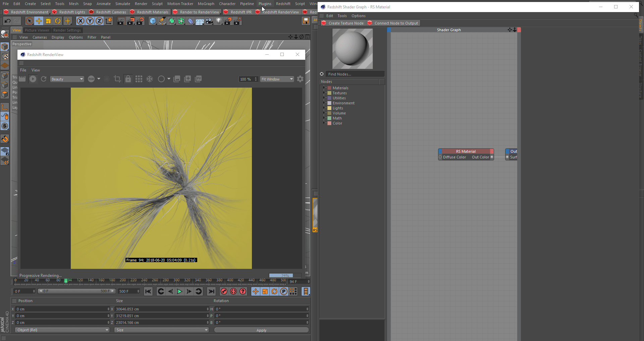Click the Render View clapperboard icon
This screenshot has width=644, height=341.
pos(121,21)
